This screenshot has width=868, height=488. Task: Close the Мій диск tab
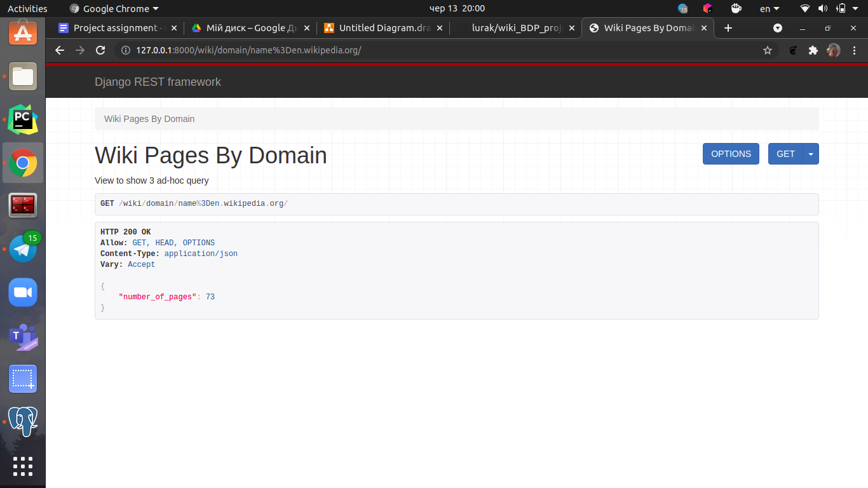pyautogui.click(x=307, y=28)
